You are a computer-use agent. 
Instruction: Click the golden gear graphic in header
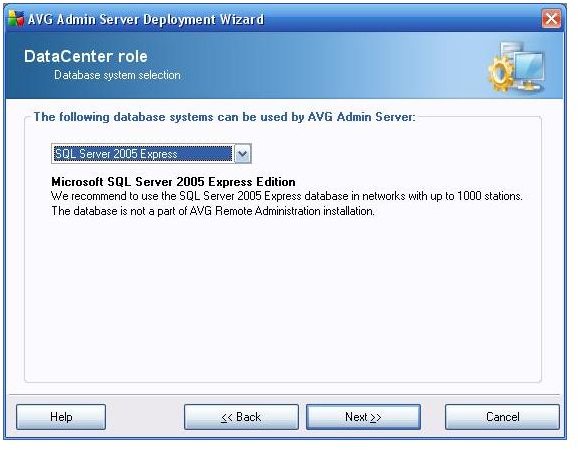click(501, 74)
